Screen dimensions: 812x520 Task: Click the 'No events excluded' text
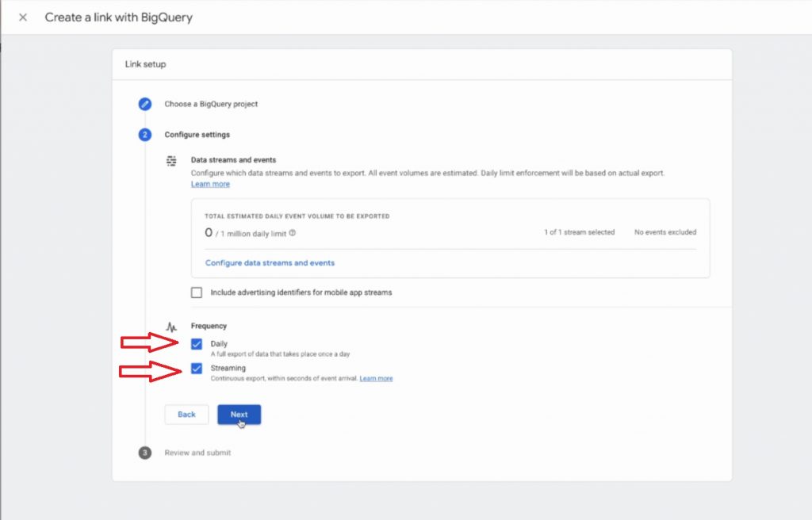[x=665, y=232]
